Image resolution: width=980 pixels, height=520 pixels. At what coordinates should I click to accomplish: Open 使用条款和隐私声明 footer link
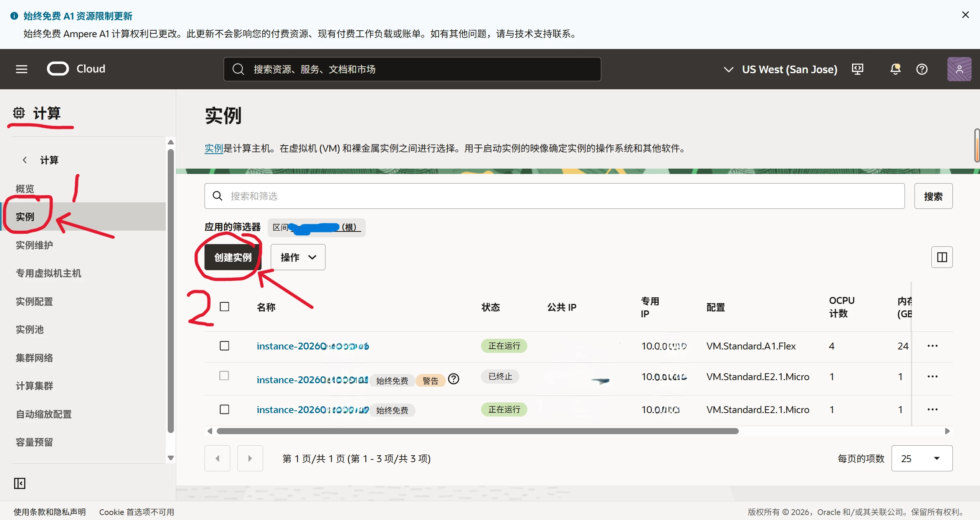pyautogui.click(x=50, y=512)
